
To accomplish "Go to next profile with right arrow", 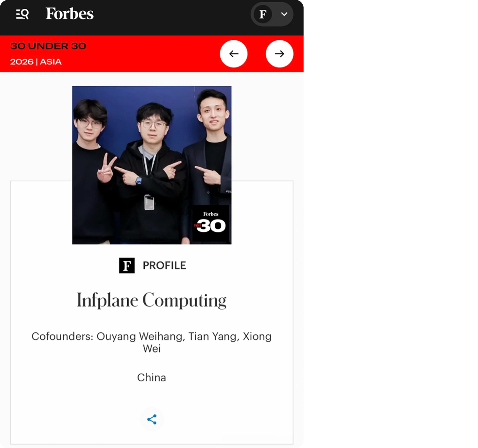I will (279, 54).
